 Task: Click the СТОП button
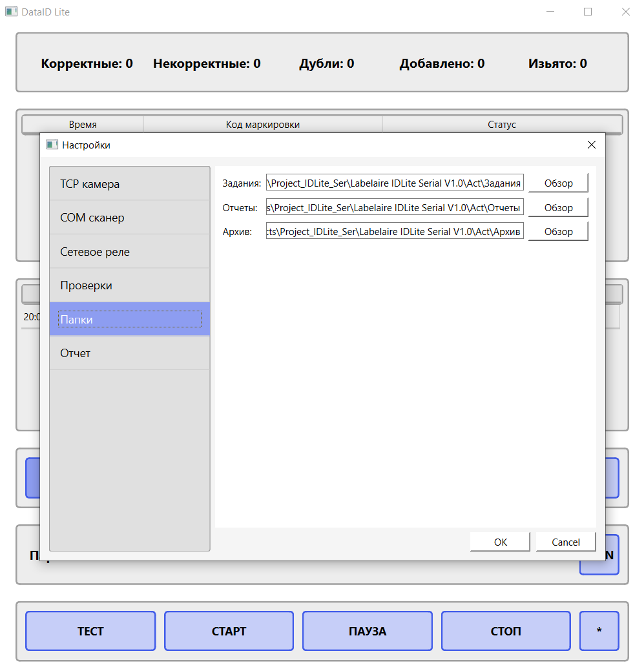point(505,631)
